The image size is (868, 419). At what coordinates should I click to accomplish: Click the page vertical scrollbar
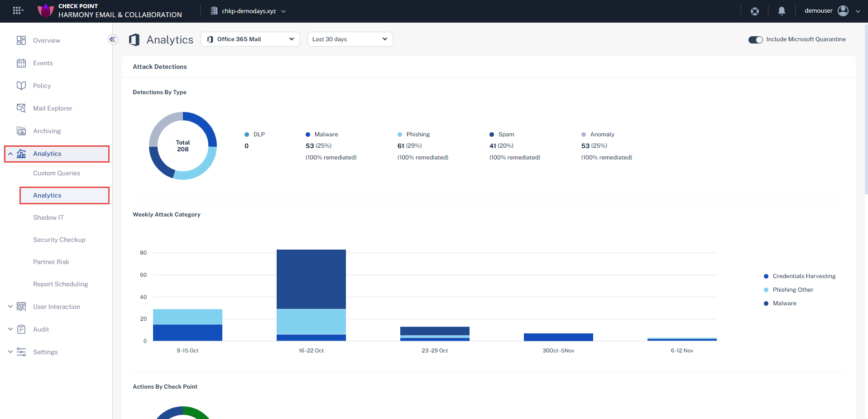tap(866, 109)
